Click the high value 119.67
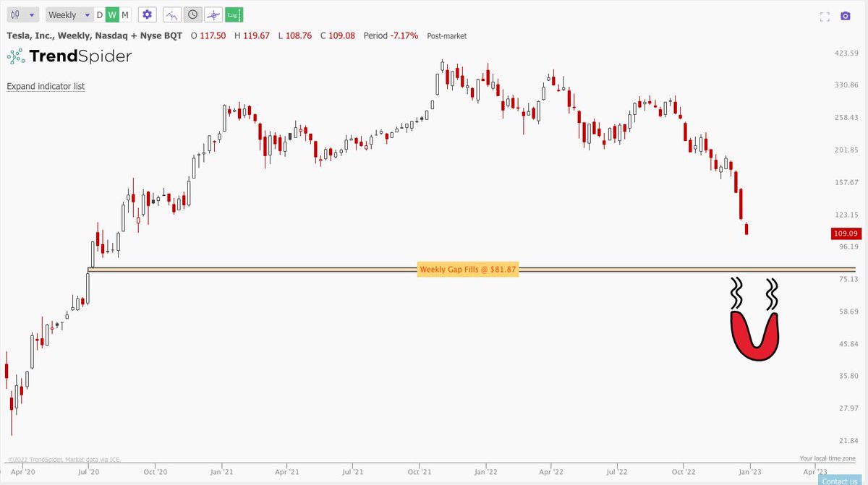This screenshot has width=868, height=485. click(257, 35)
